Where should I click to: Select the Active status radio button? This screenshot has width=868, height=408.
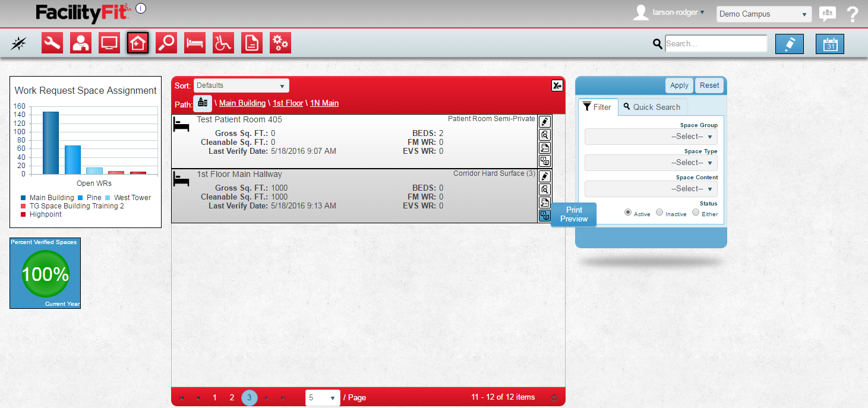[627, 213]
